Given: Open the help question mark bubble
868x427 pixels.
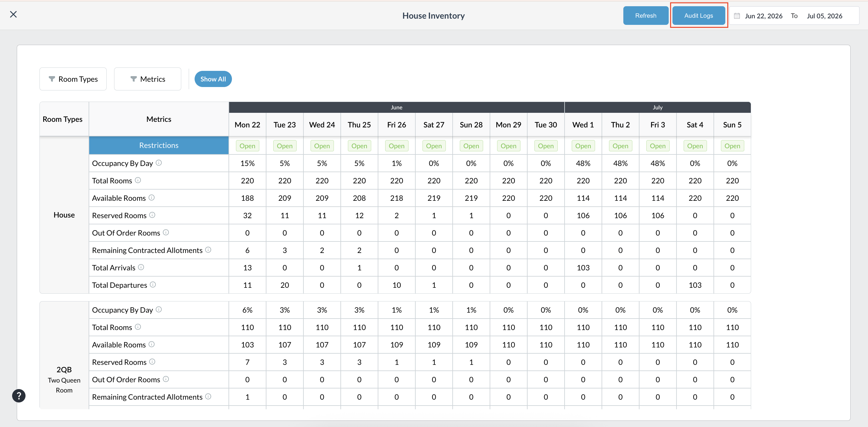Looking at the screenshot, I should [x=19, y=396].
